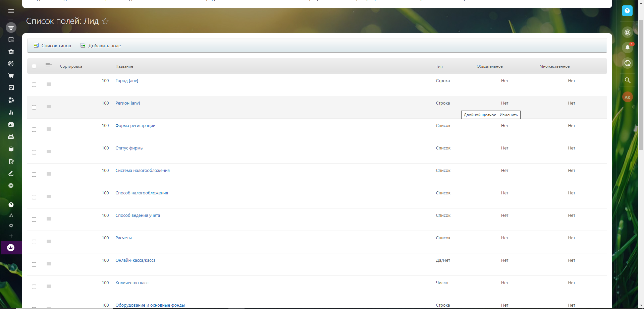Tick the checkbox for the Регион [anv] row
Viewport: 644px width, 309px height.
(34, 107)
